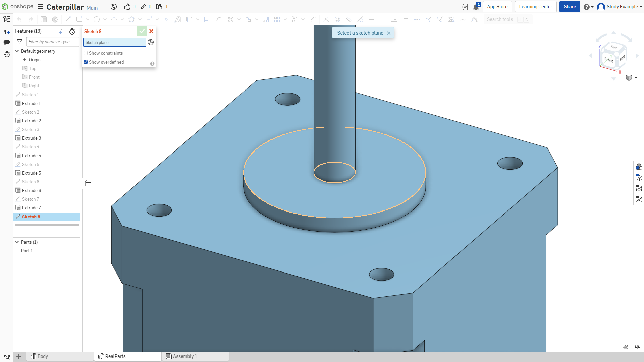This screenshot has height=362, width=644.
Task: Apply the Concentric constraint
Action: click(337, 19)
